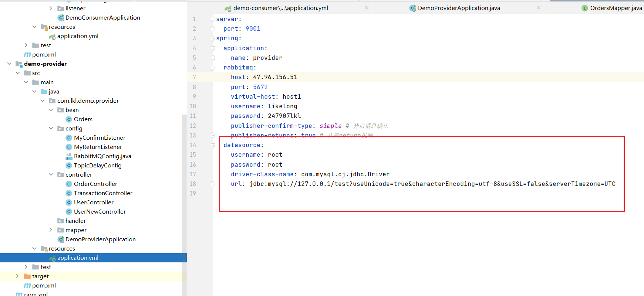Collapse the controller package
Image resolution: width=644 pixels, height=296 pixels.
[51, 175]
